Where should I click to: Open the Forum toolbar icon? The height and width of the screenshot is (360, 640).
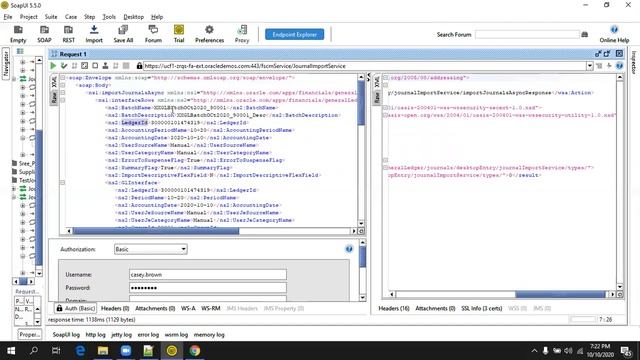click(153, 34)
